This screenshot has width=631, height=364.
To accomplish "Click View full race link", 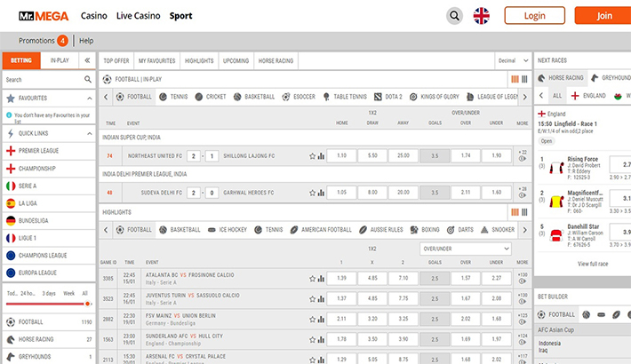I will tap(593, 264).
